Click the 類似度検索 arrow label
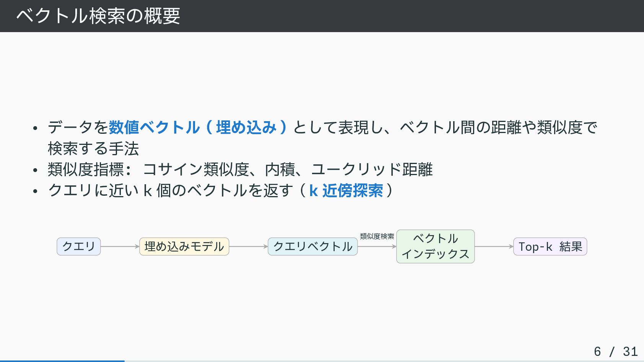 [x=377, y=237]
